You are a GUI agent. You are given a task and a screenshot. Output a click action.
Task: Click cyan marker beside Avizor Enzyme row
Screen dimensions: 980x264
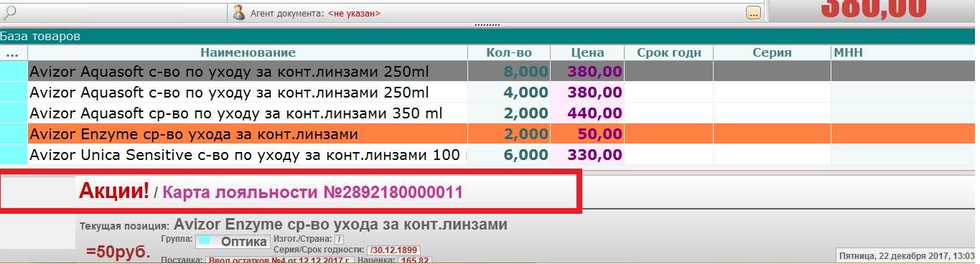(14, 134)
